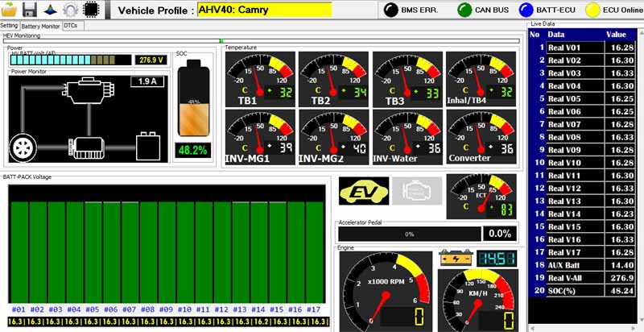Open the 3D surface graph tool

[50, 10]
